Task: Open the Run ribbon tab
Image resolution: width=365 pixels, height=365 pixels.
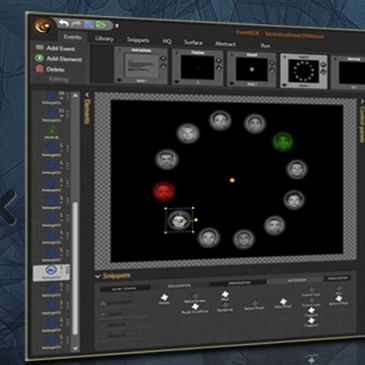Action: 265,45
